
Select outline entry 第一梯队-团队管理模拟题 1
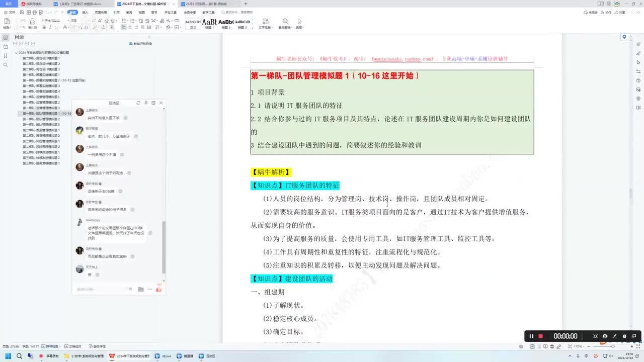click(x=47, y=114)
